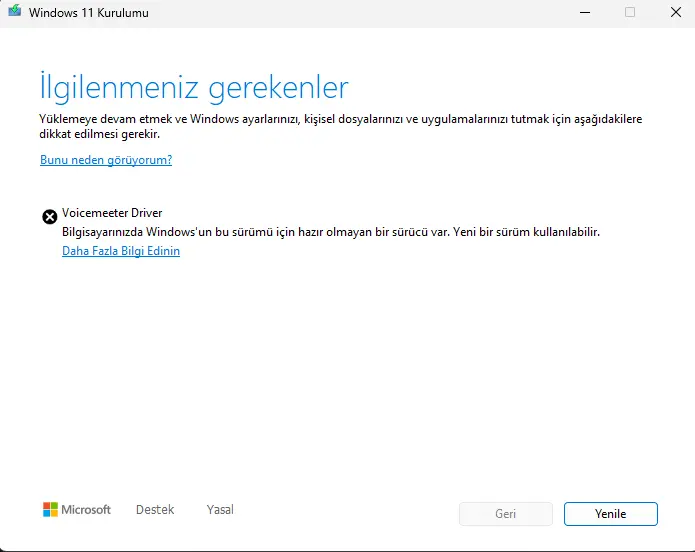Click the 'İlgilenmeniz gerekenler' heading
Viewport: 695px width, 552px height.
coord(194,87)
